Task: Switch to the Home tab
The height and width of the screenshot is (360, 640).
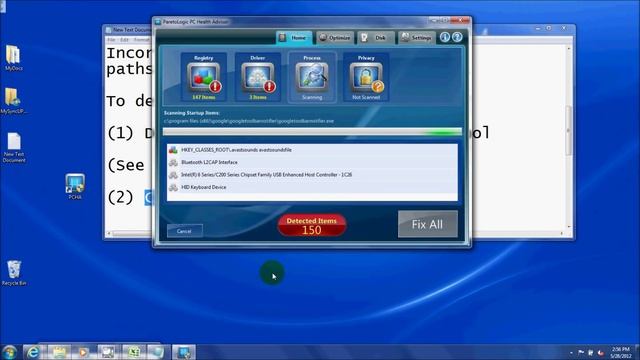Action: click(x=294, y=38)
